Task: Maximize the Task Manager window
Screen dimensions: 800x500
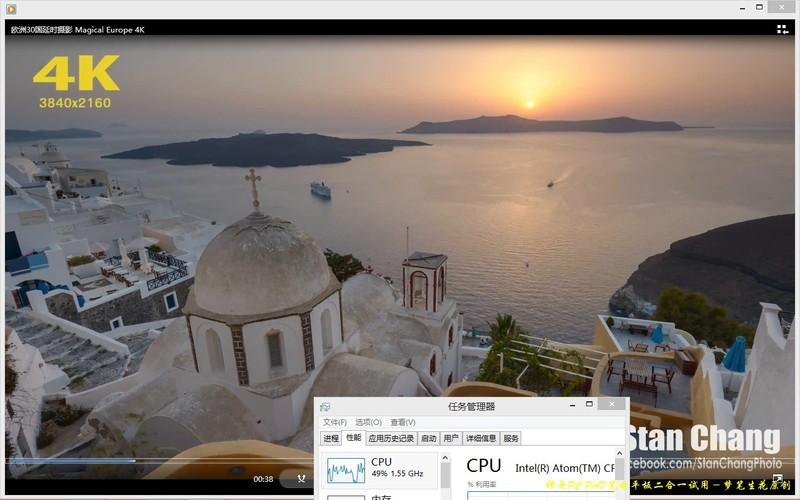Action: click(589, 404)
